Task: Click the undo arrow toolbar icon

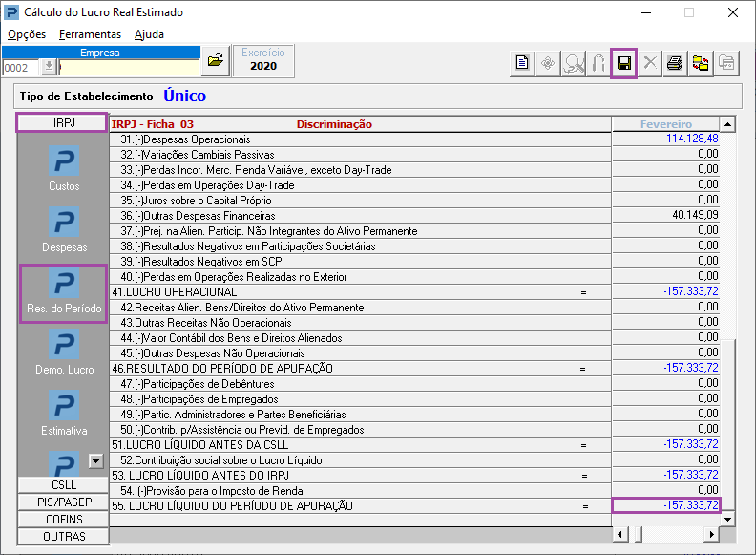Action: pos(598,63)
